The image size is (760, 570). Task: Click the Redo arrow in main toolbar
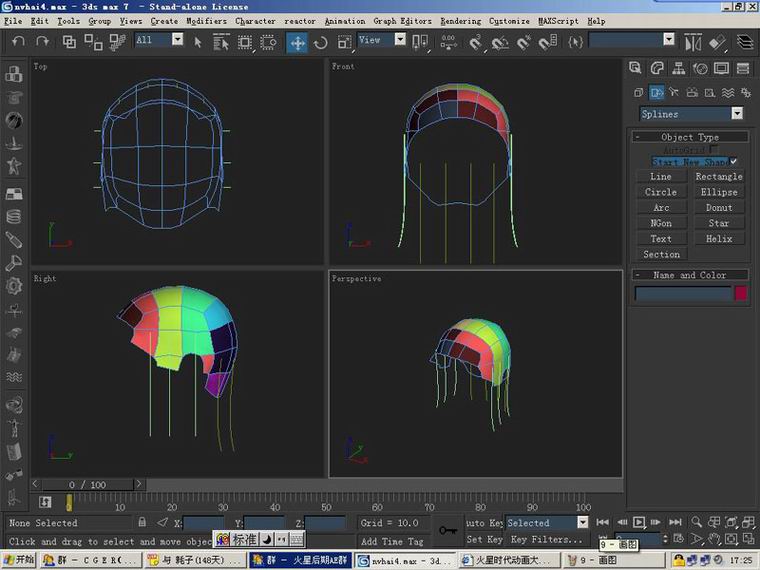point(43,42)
